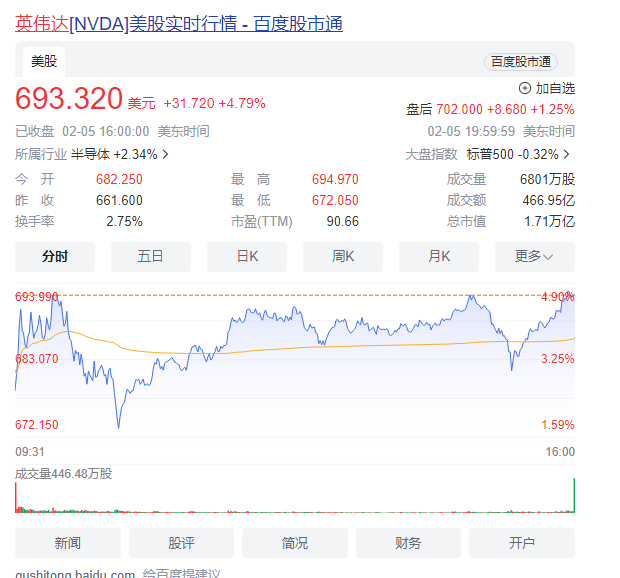Image resolution: width=620 pixels, height=578 pixels.
Task: Open the 财务 financials section
Action: coord(408,543)
